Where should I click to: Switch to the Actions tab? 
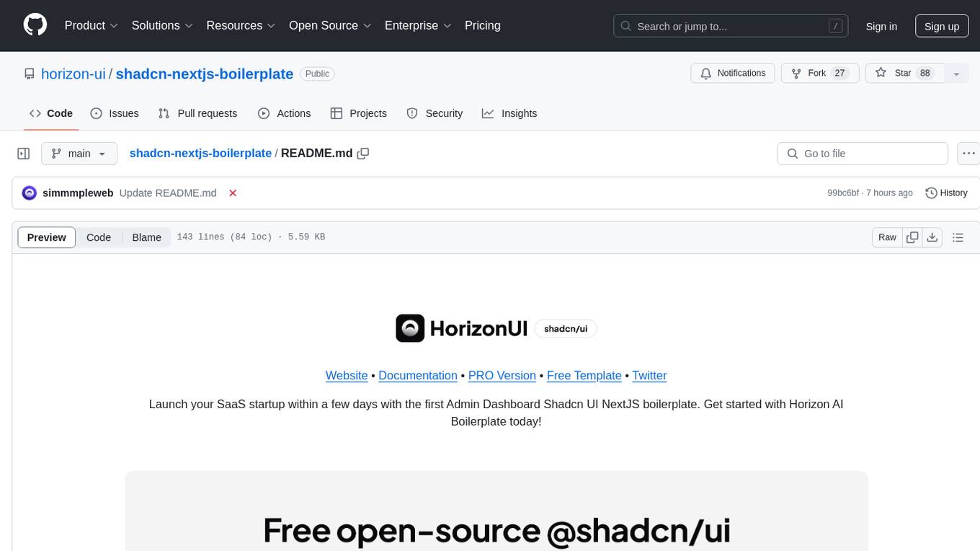(284, 113)
